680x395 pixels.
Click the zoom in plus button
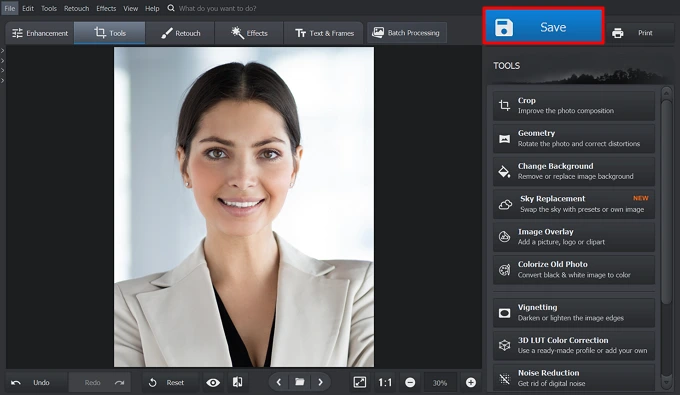click(471, 382)
